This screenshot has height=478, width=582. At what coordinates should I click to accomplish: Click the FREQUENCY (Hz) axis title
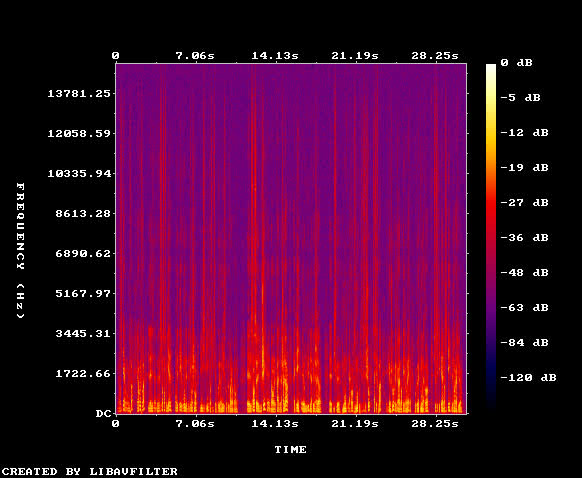[x=21, y=251]
